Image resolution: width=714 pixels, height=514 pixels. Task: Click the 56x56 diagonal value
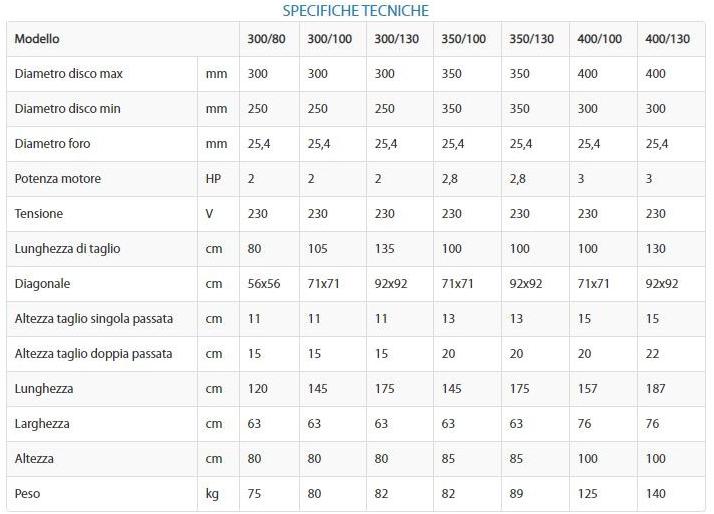pos(264,284)
